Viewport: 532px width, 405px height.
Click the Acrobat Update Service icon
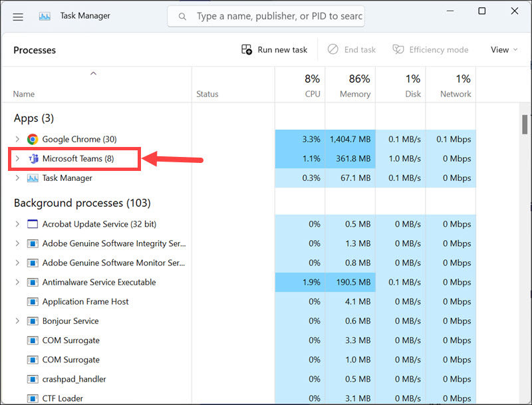point(33,224)
